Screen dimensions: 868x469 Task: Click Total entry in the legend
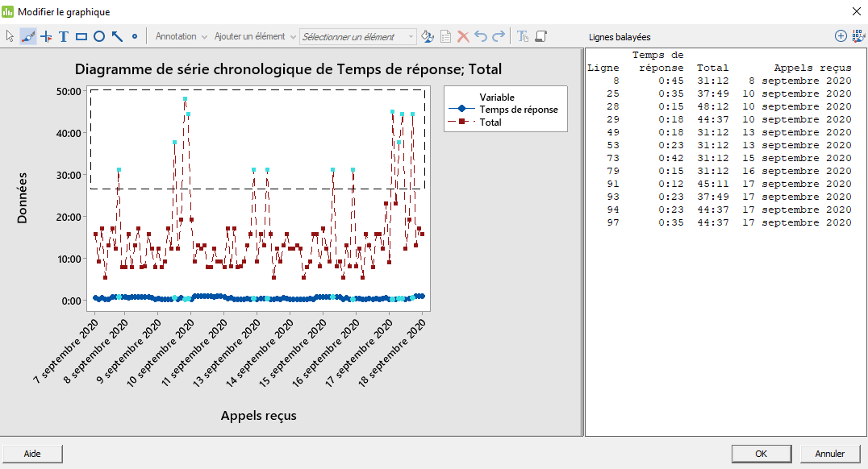tap(490, 122)
